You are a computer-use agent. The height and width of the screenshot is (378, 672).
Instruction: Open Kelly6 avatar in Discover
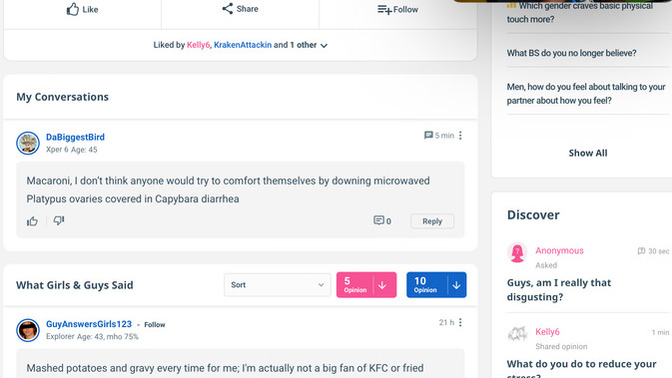(517, 333)
